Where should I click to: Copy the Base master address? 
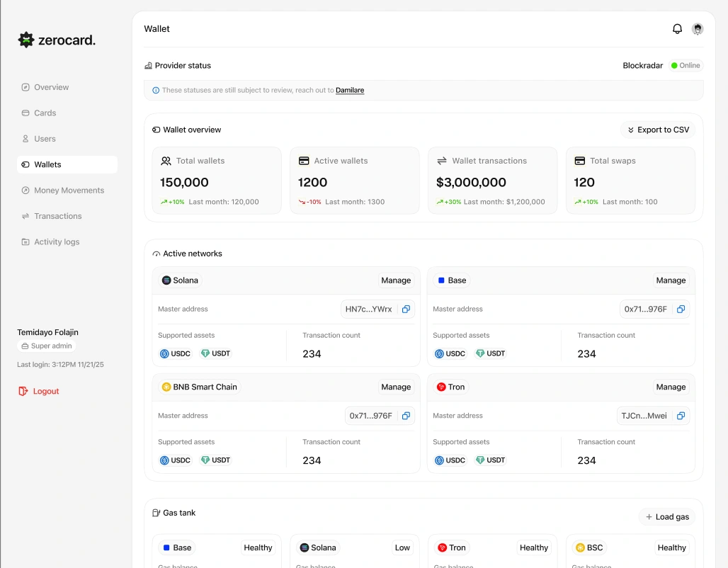point(681,309)
